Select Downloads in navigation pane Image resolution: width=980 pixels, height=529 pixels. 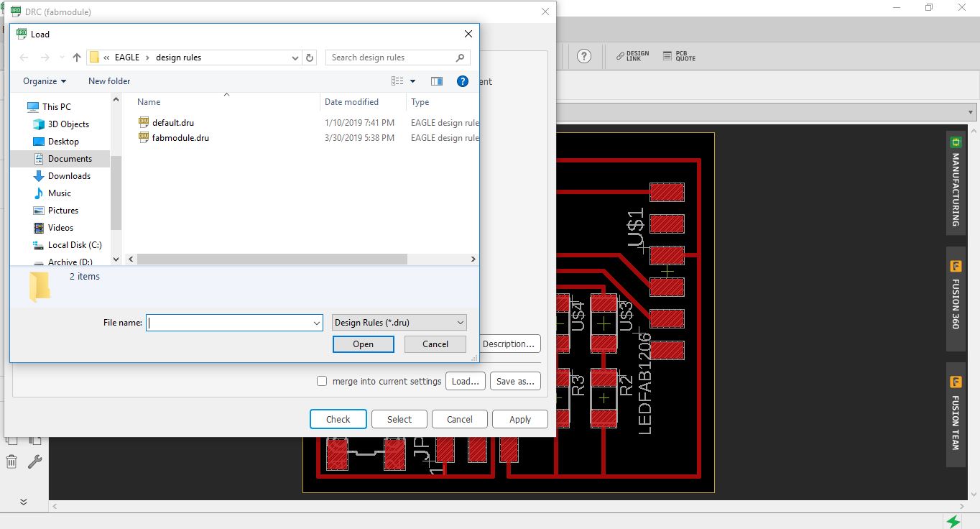coord(63,176)
